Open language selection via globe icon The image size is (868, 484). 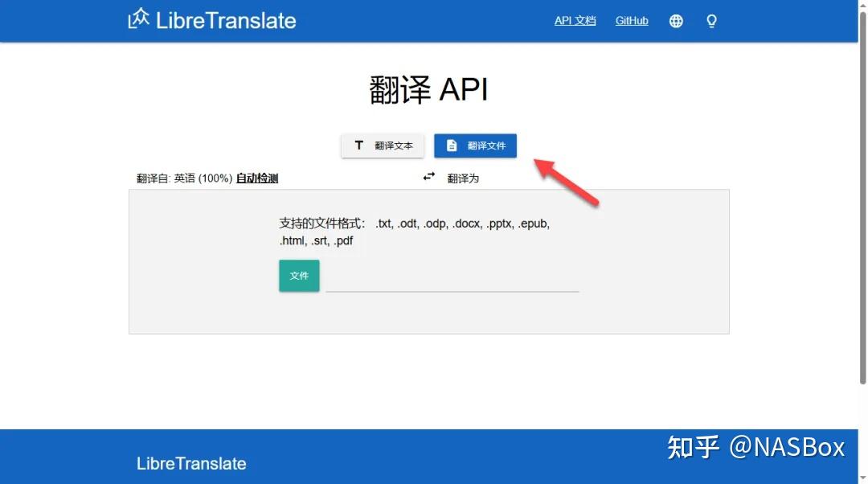pyautogui.click(x=676, y=21)
